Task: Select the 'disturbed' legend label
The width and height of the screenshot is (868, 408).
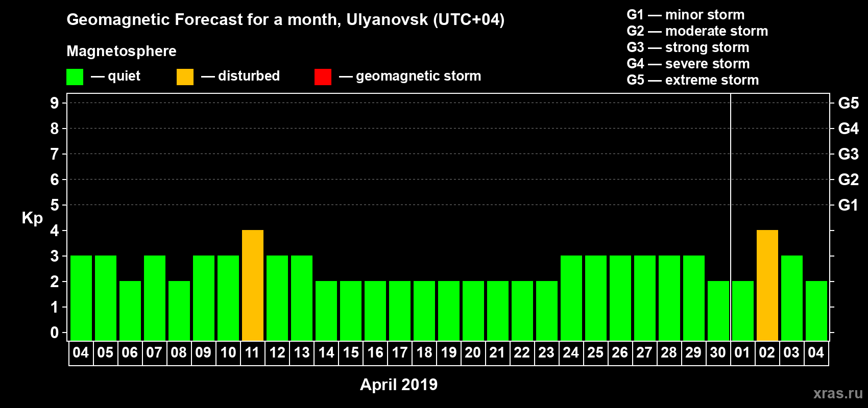Action: (249, 76)
